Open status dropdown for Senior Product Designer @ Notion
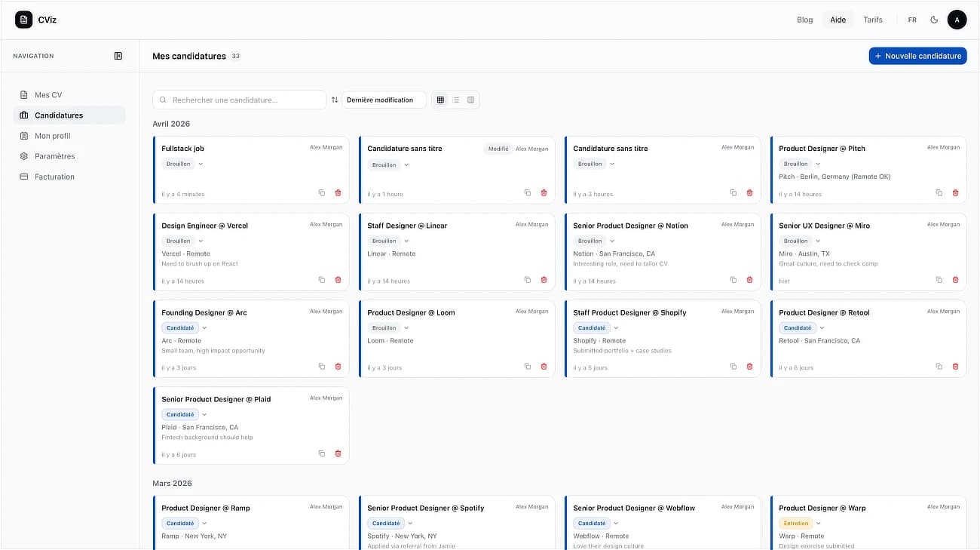 click(595, 241)
